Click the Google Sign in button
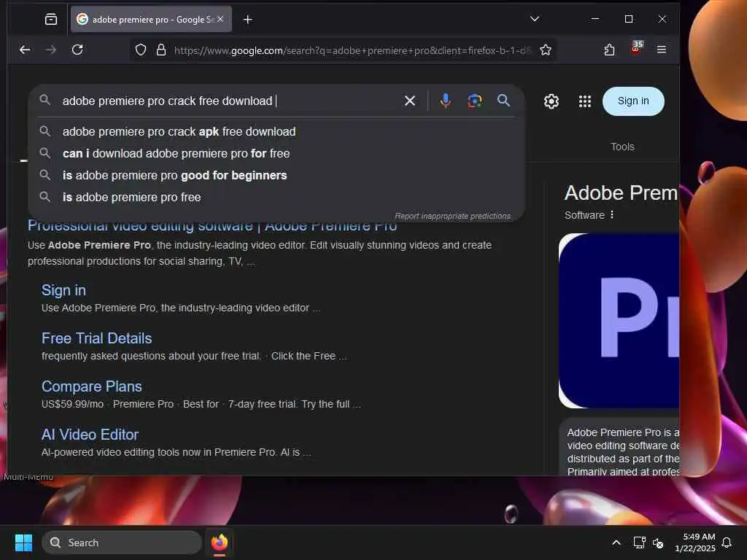 click(x=633, y=101)
